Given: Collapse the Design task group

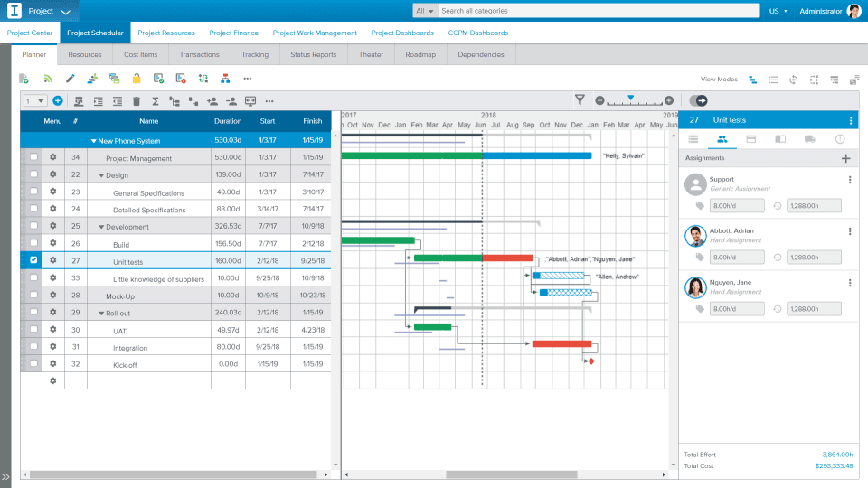Looking at the screenshot, I should [x=101, y=175].
